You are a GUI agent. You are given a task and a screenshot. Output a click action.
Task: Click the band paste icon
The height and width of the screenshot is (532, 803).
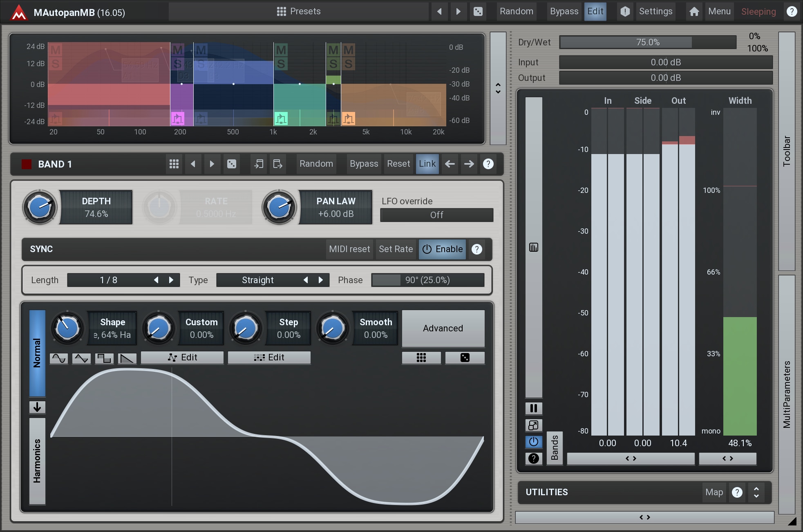pyautogui.click(x=277, y=164)
